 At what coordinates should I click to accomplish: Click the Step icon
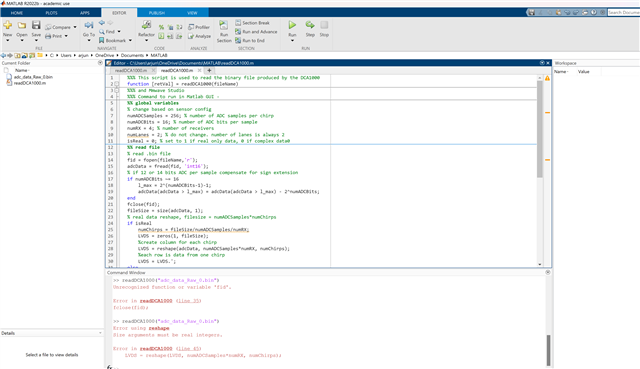pyautogui.click(x=310, y=25)
